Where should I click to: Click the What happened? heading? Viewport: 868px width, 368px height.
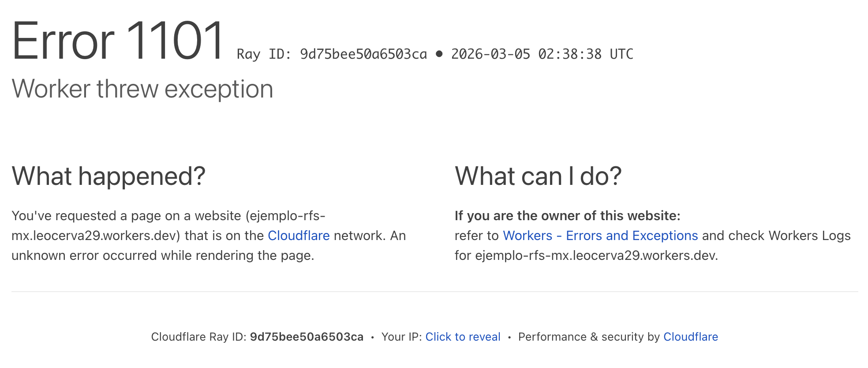coord(108,176)
